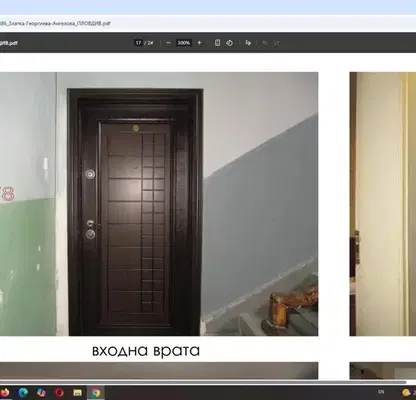Select the current page number field

tap(138, 43)
